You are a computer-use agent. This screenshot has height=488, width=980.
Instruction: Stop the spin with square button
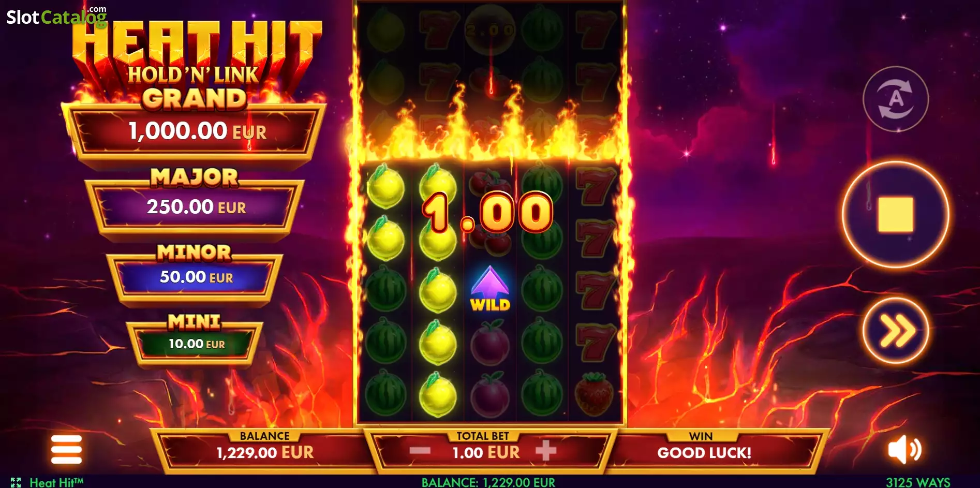(896, 214)
